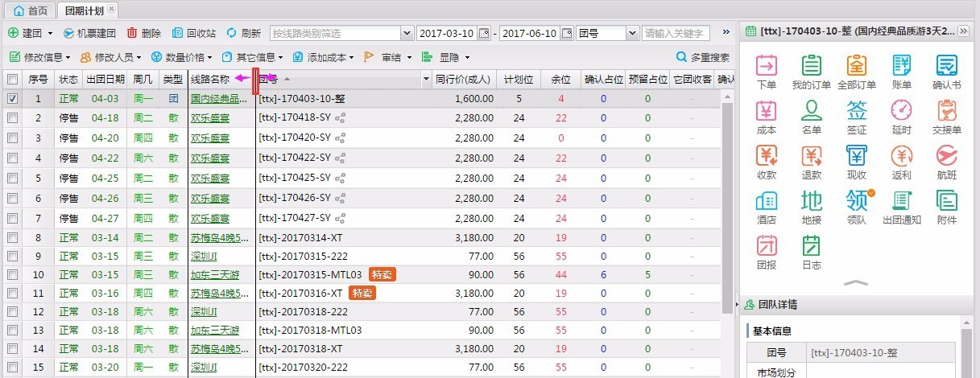Open the 航班 flight icon
Viewport: 980px width, 378px height.
tap(947, 161)
